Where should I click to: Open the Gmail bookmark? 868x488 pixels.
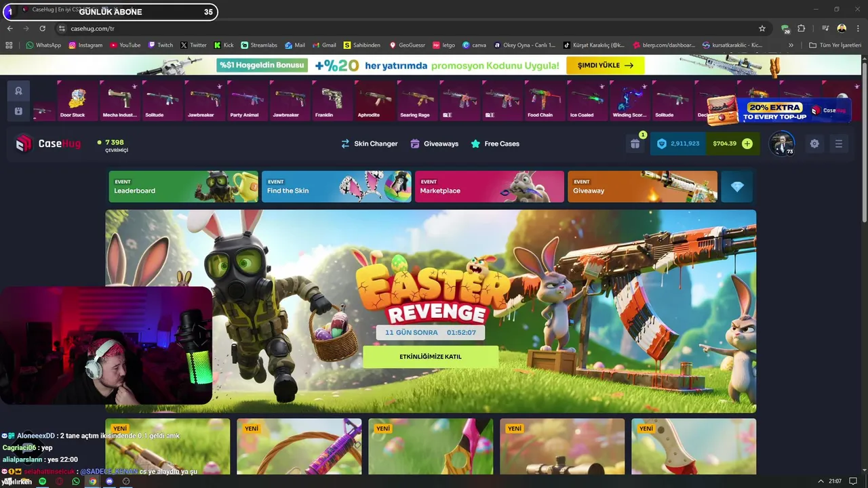(324, 45)
